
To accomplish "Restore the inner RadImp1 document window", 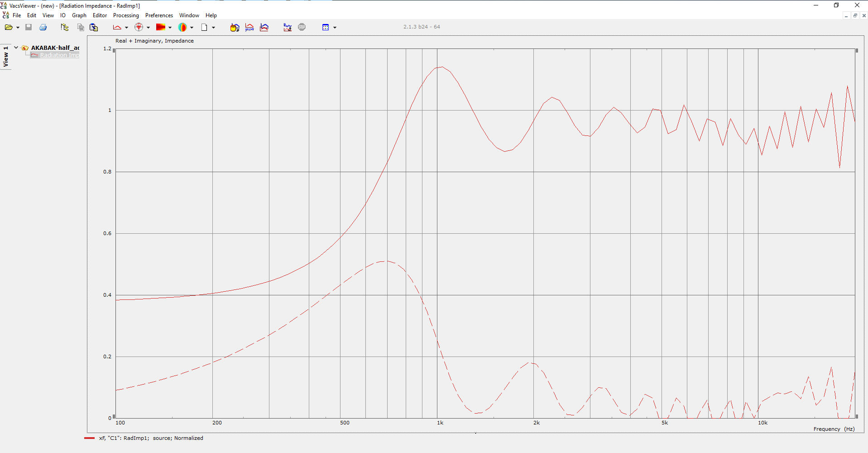I will coord(855,15).
